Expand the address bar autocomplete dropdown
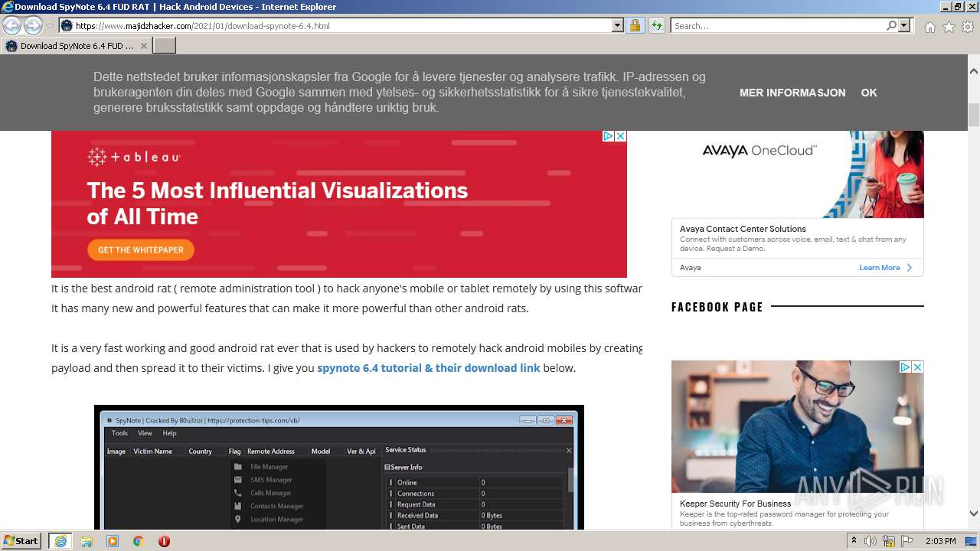This screenshot has width=980, height=551. (x=618, y=26)
